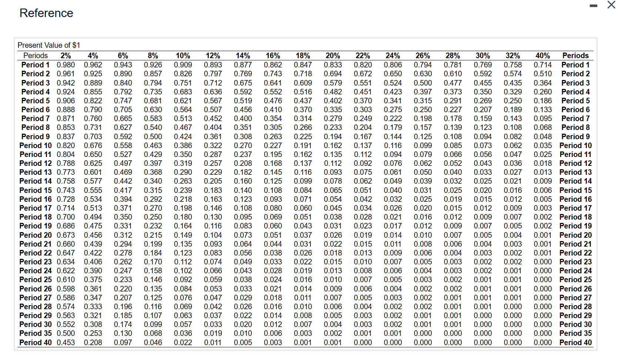This screenshot has height=364, width=619.
Task: Select the 12% column header
Action: pyautogui.click(x=213, y=56)
